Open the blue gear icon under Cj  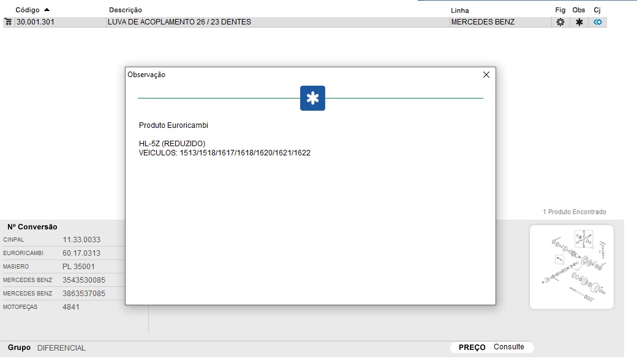click(x=598, y=22)
